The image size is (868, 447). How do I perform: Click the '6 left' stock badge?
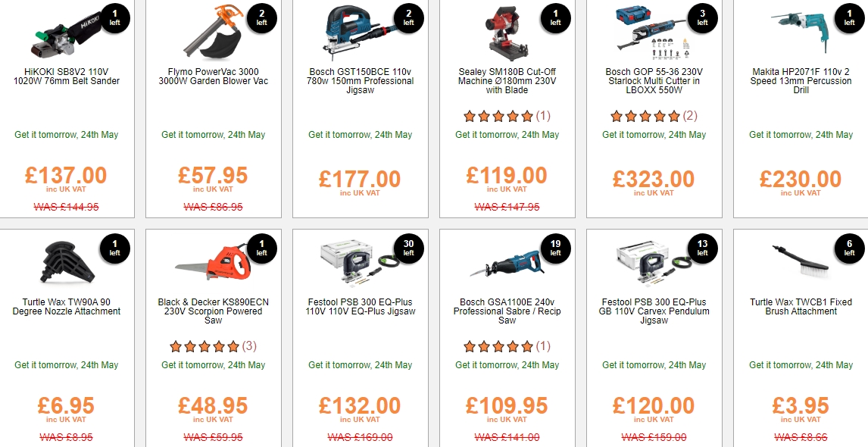click(x=849, y=248)
